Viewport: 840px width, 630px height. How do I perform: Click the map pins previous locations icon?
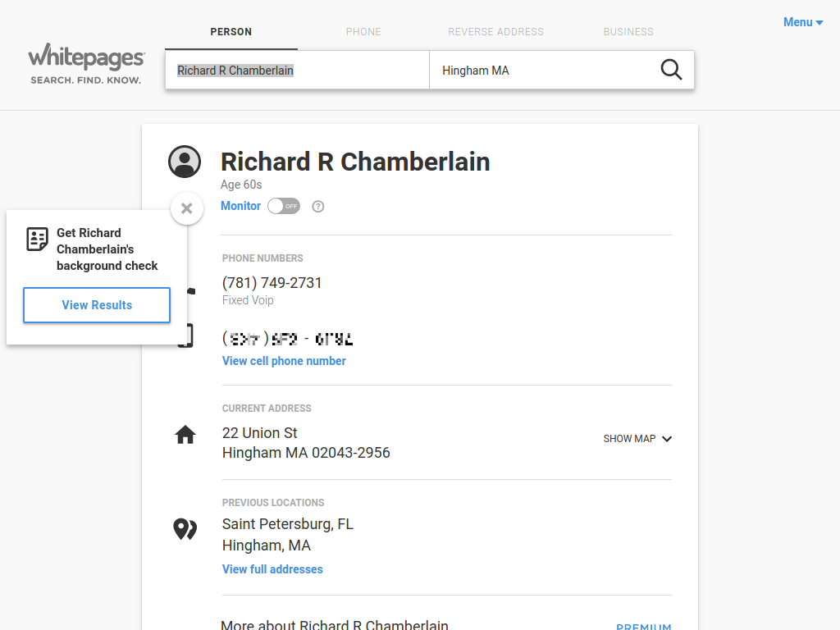[185, 529]
